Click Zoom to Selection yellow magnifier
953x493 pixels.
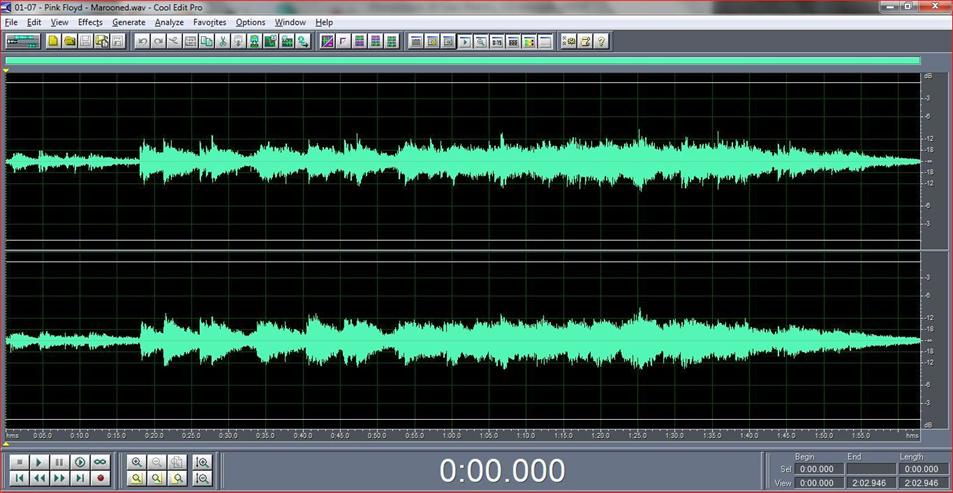pos(136,478)
